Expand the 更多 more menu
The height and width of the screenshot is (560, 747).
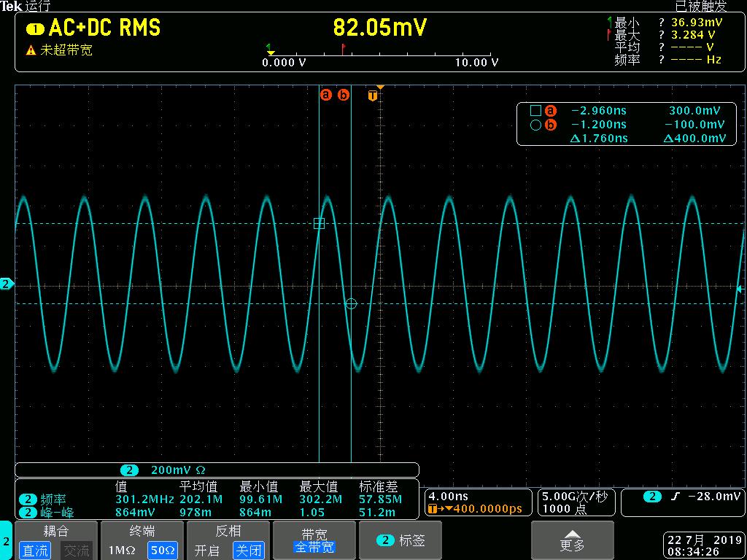point(572,540)
